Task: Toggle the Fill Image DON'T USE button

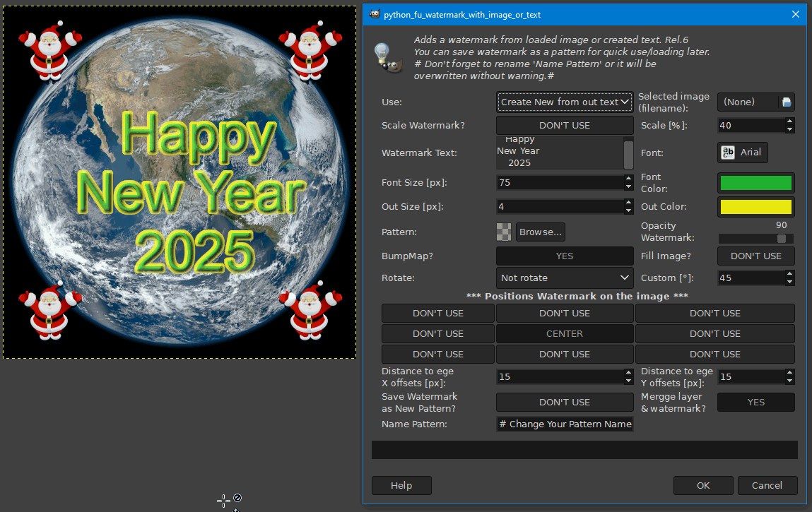Action: click(756, 256)
